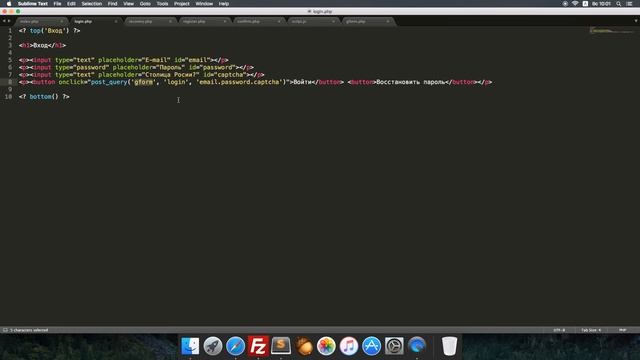Switch to the recovery.php tab

pos(149,21)
